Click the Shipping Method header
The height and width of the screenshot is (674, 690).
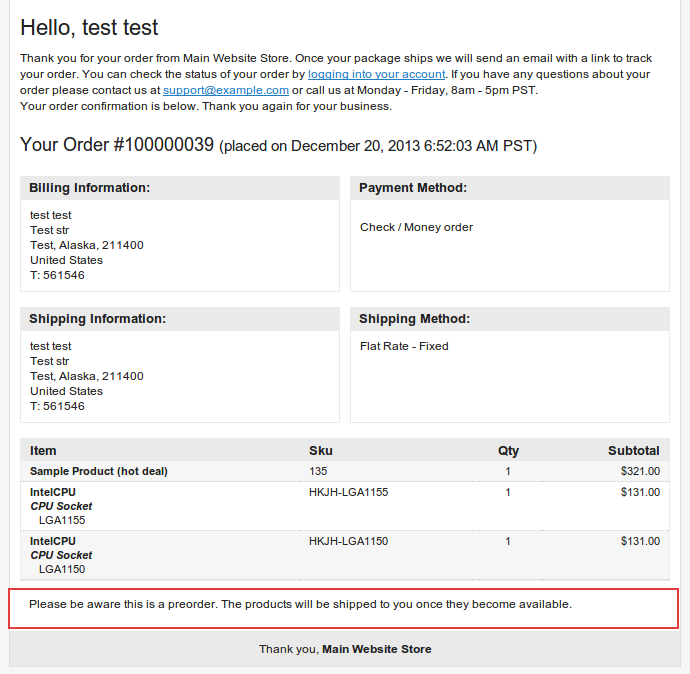510,319
